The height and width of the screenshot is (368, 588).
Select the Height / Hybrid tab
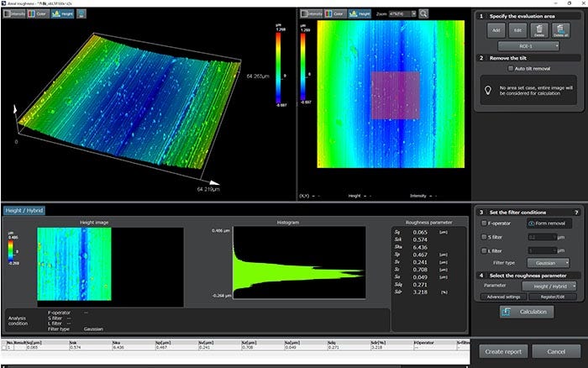tap(24, 210)
